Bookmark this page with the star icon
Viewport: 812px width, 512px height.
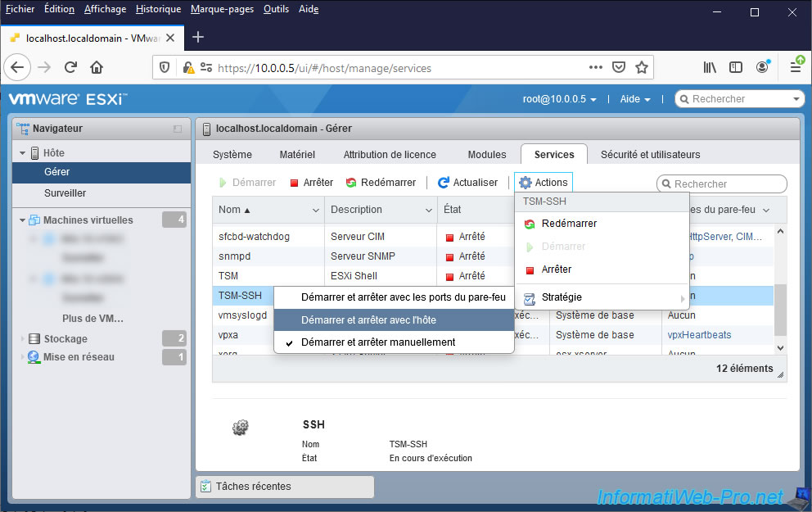tap(642, 67)
